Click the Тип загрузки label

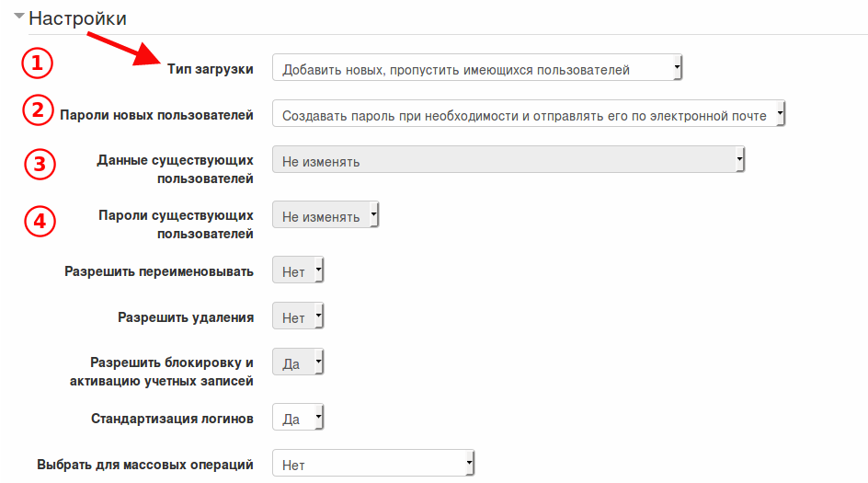point(211,69)
